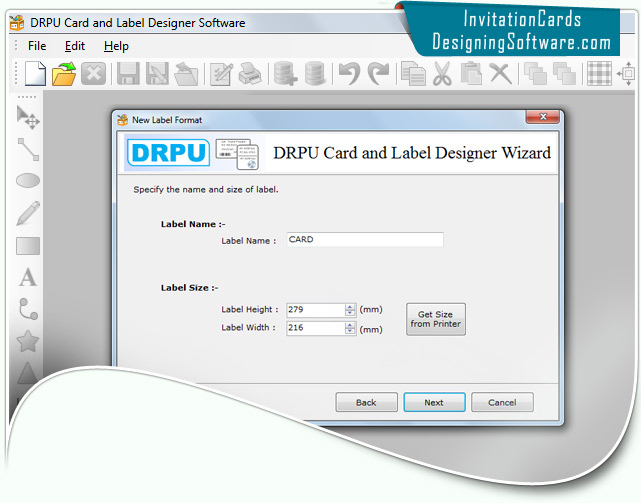Decrease Label Width with down arrow

pyautogui.click(x=350, y=332)
